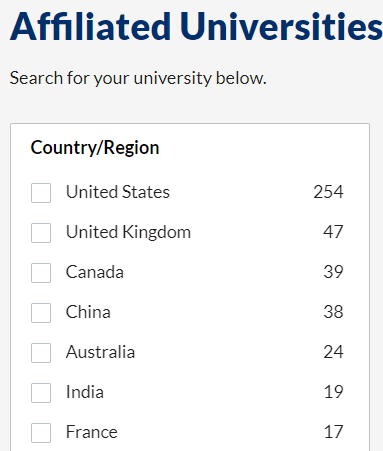Click the 24 count beside Australia

tap(333, 352)
